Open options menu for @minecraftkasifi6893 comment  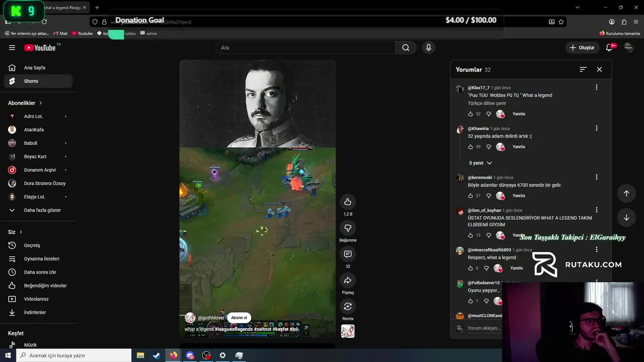pos(597,249)
